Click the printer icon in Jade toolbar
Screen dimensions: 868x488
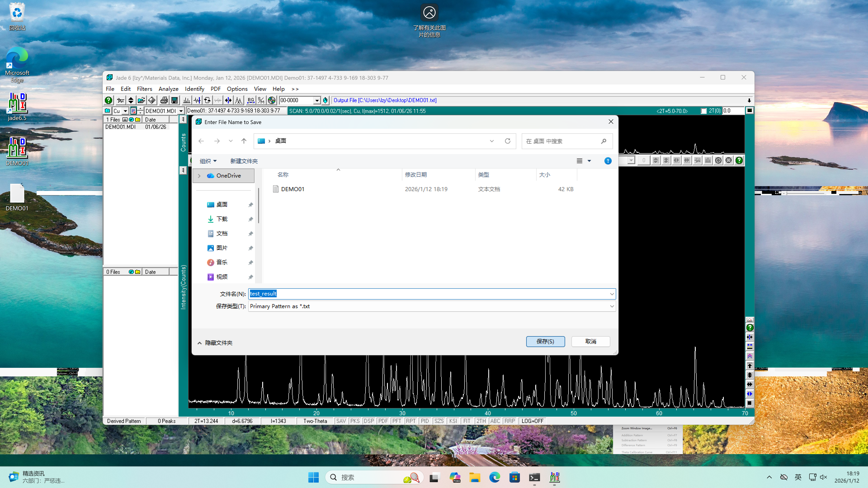tap(164, 100)
